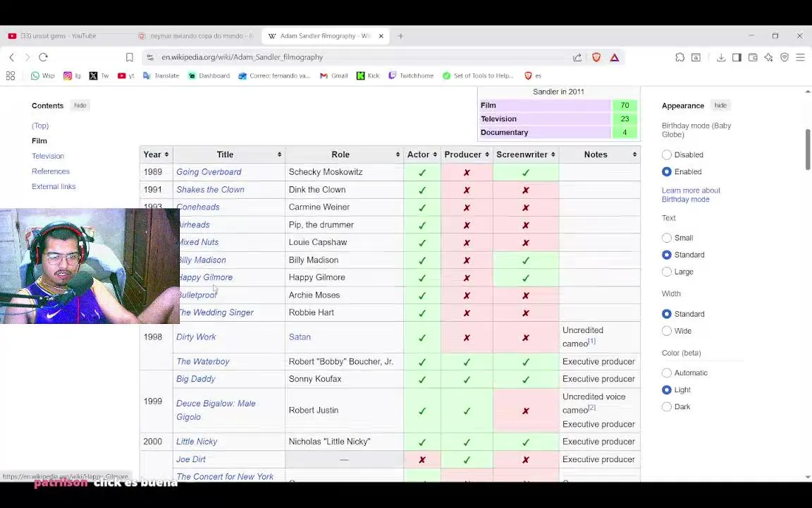Open the Brave Shields lion icon
Screen dimensions: 812x508
coord(596,57)
